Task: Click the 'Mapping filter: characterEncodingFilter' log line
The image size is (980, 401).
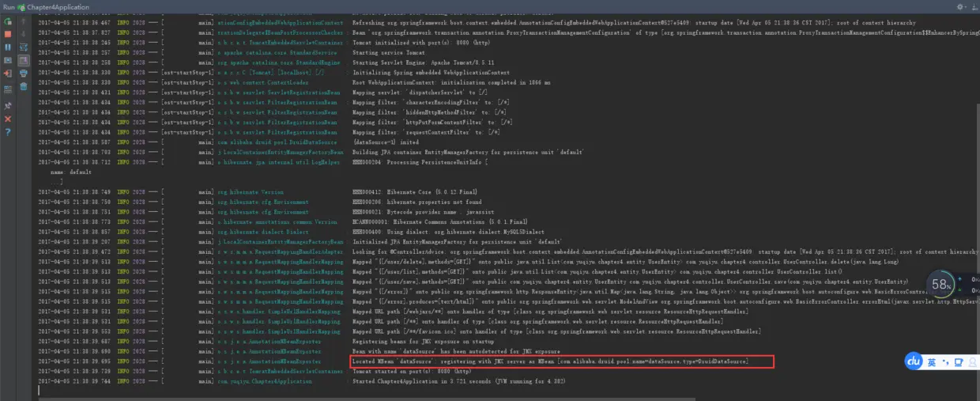Action: [x=432, y=102]
